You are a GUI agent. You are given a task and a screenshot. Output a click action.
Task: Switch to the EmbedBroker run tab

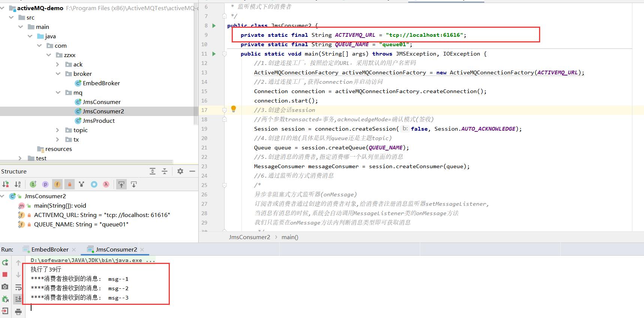[x=49, y=249]
